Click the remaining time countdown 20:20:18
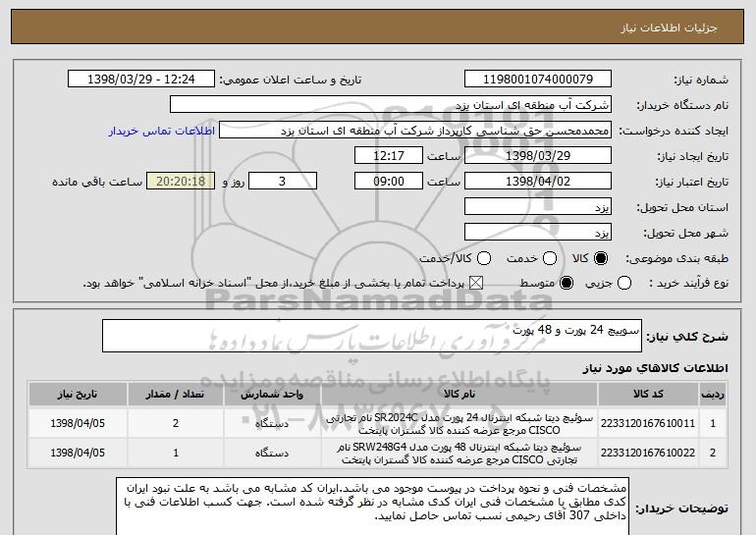 tap(181, 182)
